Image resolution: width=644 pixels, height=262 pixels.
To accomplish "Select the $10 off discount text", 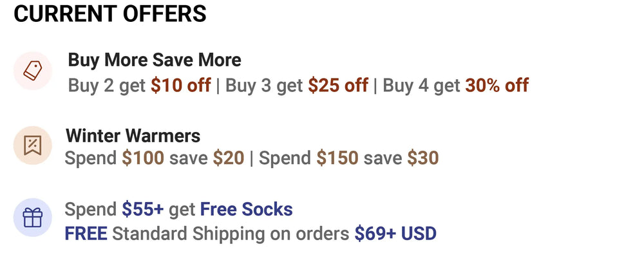I will (x=181, y=85).
